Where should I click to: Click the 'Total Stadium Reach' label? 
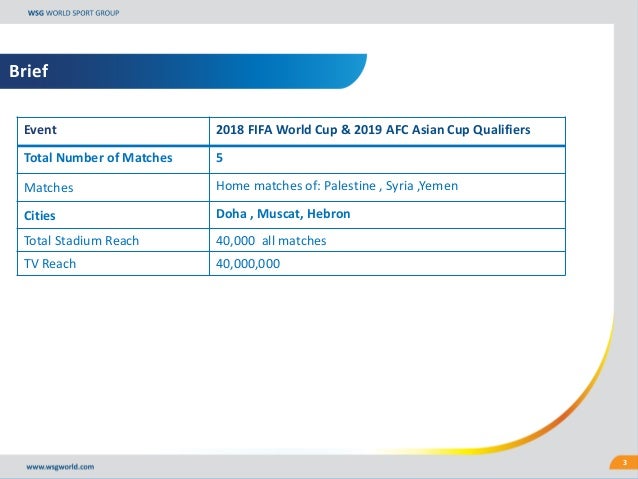coord(81,241)
